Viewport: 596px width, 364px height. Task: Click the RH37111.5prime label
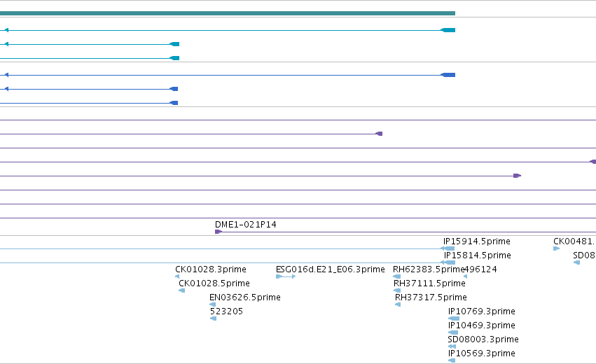tap(429, 283)
